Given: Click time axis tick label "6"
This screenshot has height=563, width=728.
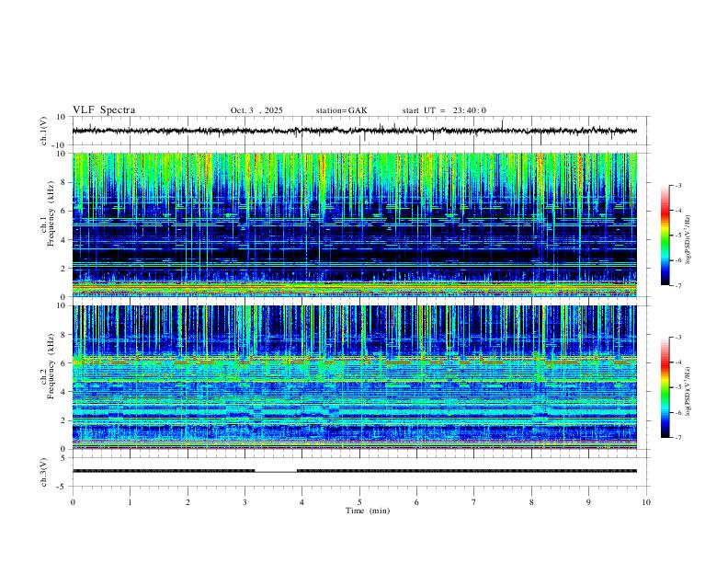Looking at the screenshot, I should pos(417,502).
